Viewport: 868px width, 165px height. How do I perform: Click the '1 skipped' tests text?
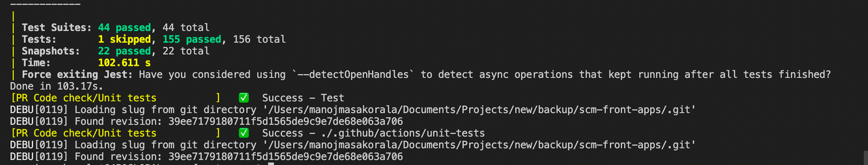pyautogui.click(x=124, y=39)
